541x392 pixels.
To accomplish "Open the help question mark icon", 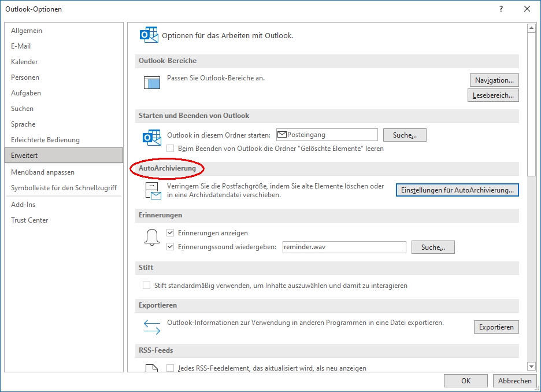I will (501, 9).
